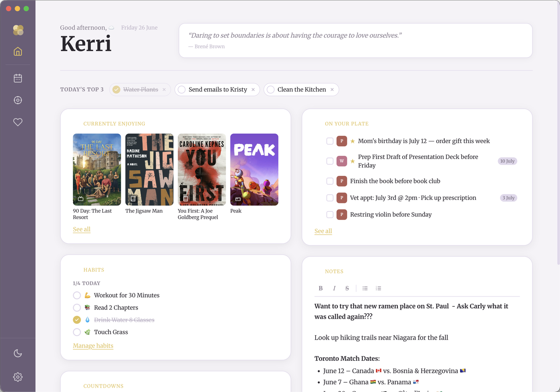Insert a numbered list in Notes

click(378, 288)
